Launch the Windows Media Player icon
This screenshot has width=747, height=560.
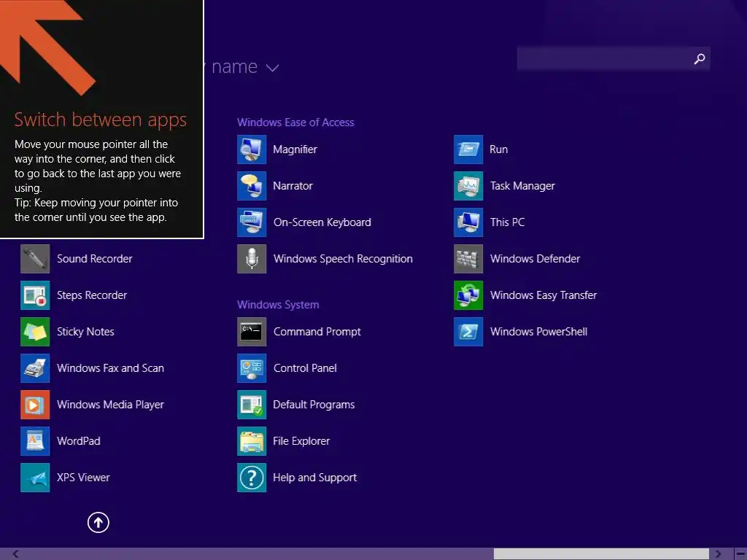coord(35,405)
